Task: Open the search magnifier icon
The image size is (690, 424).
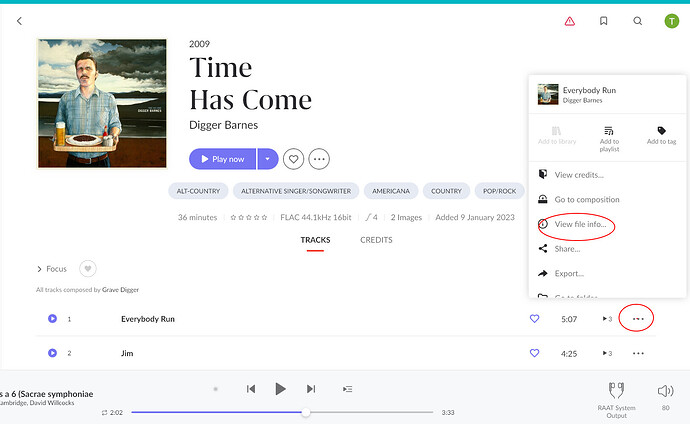Action: coord(638,21)
